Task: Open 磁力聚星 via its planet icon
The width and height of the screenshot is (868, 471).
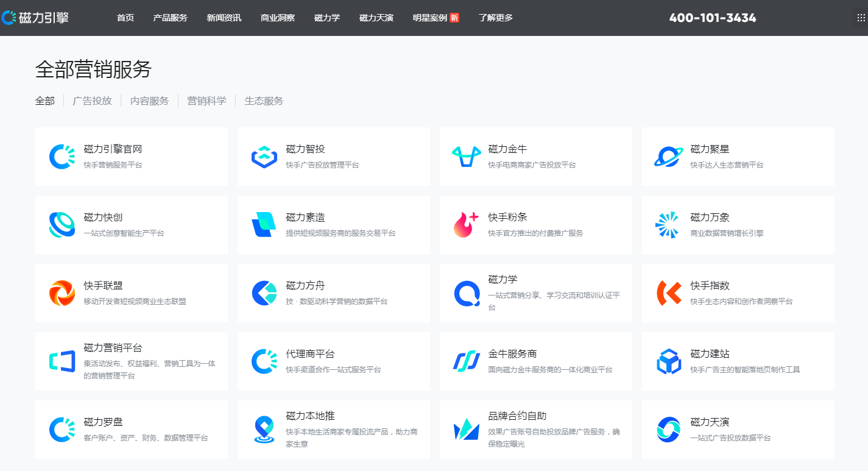Action: 668,156
